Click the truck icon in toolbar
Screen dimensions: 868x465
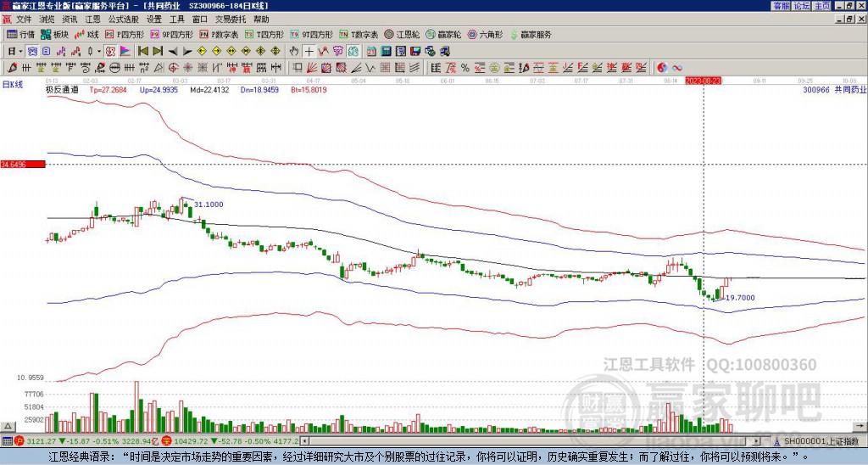tap(444, 51)
